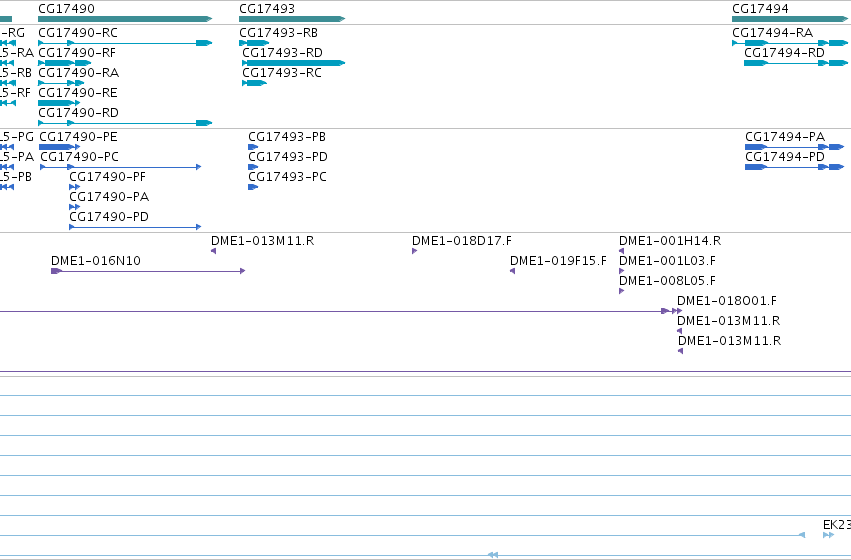Open transcript CG17490-RD

tap(78, 113)
